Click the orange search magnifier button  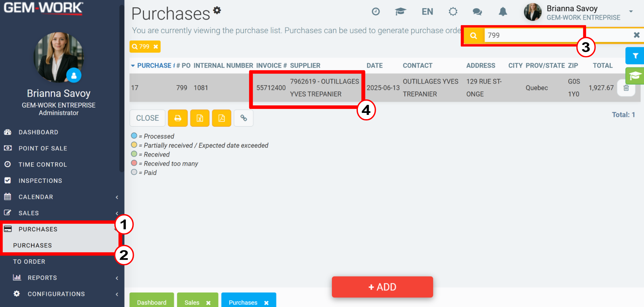(x=473, y=35)
